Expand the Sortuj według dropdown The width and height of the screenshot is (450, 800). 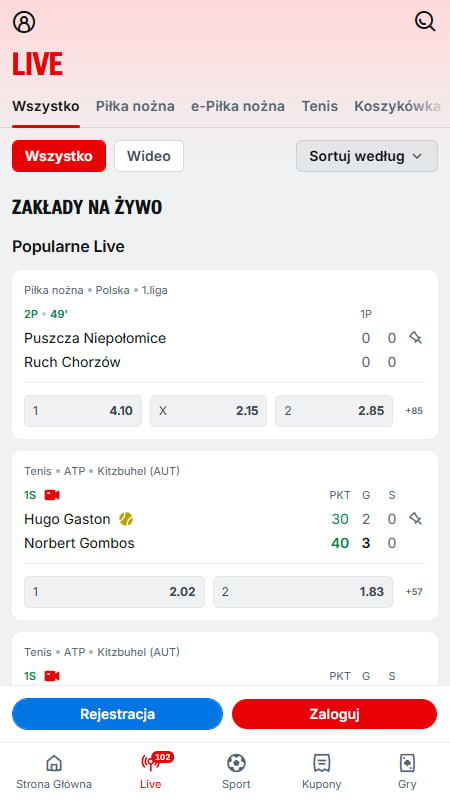click(x=367, y=156)
